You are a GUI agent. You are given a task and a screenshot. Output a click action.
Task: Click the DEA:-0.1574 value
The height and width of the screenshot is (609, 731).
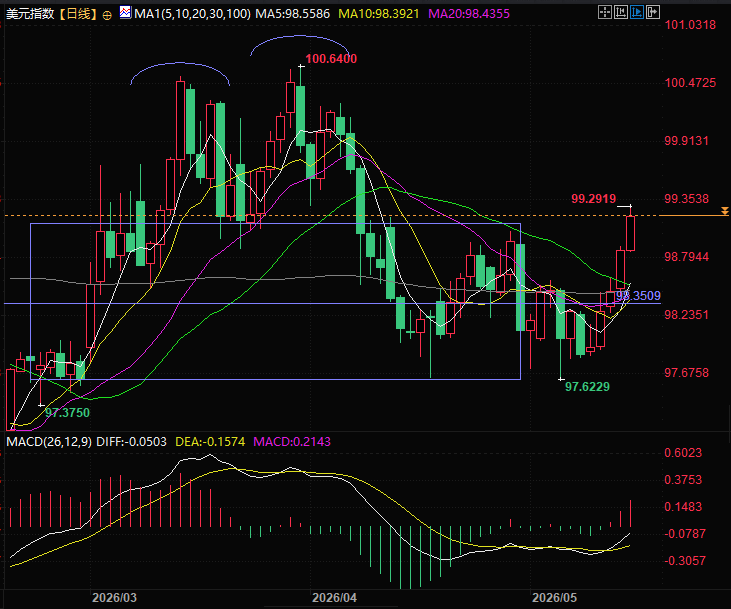pyautogui.click(x=210, y=442)
